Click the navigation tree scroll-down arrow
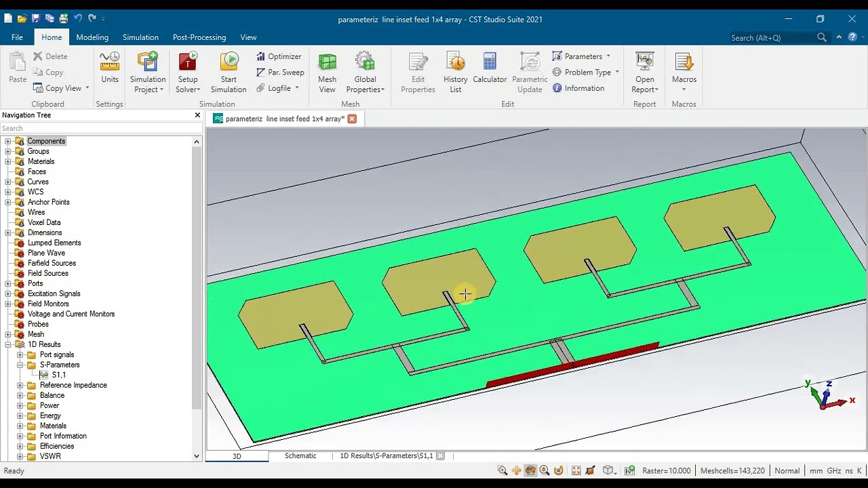 click(x=197, y=456)
